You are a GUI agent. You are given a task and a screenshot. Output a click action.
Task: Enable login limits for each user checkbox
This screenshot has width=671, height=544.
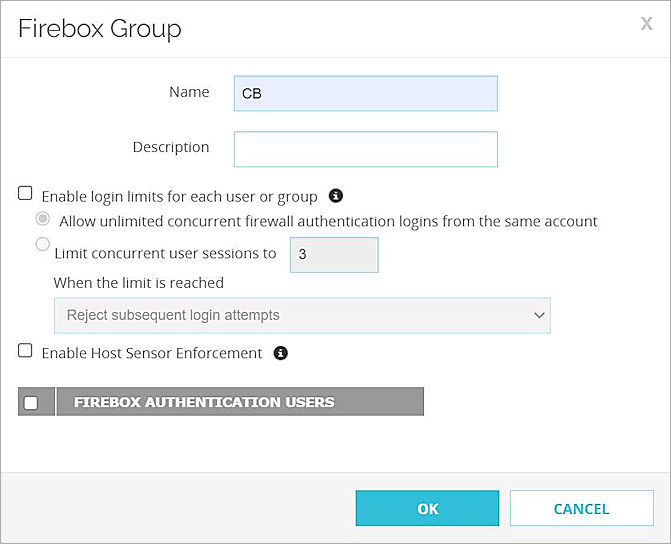[26, 194]
